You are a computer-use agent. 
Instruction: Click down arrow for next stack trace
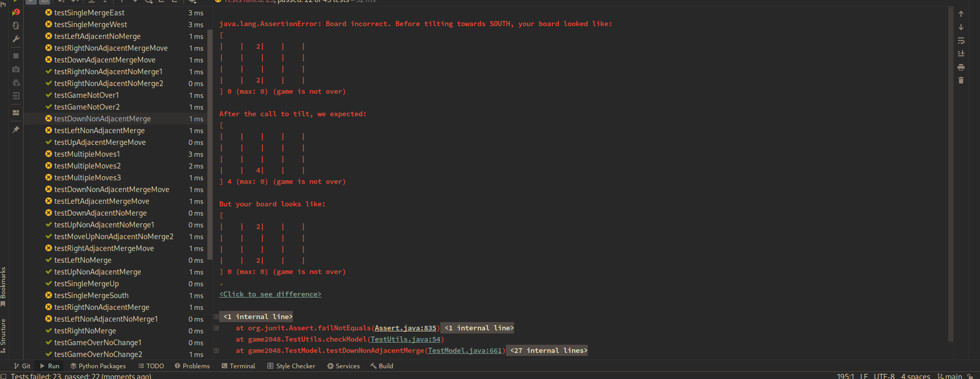[x=961, y=27]
